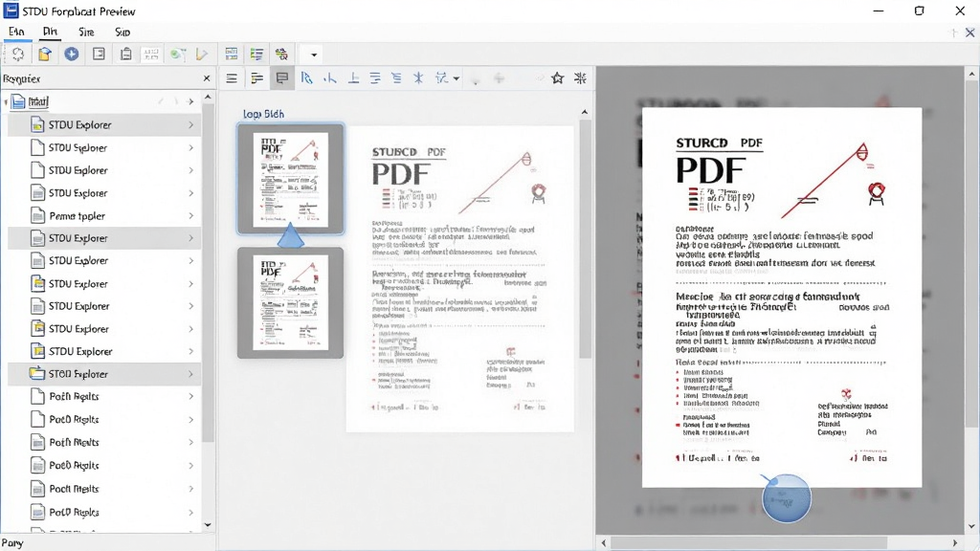
Task: Click the side-panel layout toolbar icon
Action: point(99,55)
